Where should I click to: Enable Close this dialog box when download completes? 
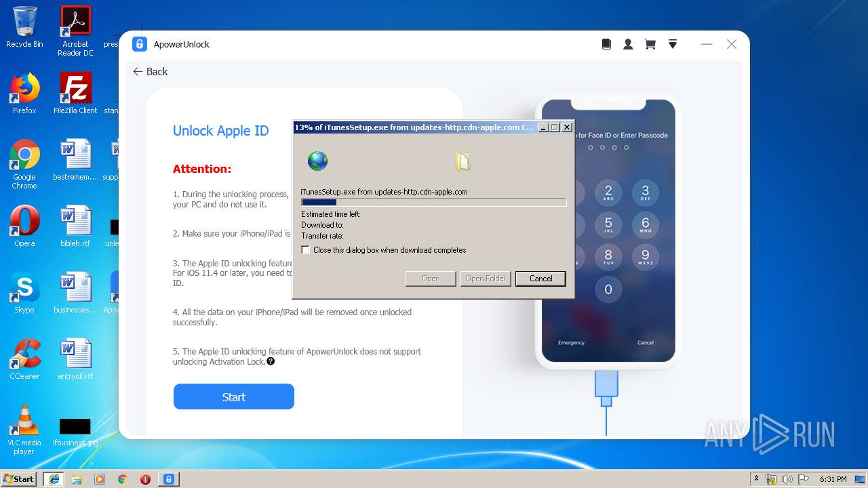coord(306,250)
